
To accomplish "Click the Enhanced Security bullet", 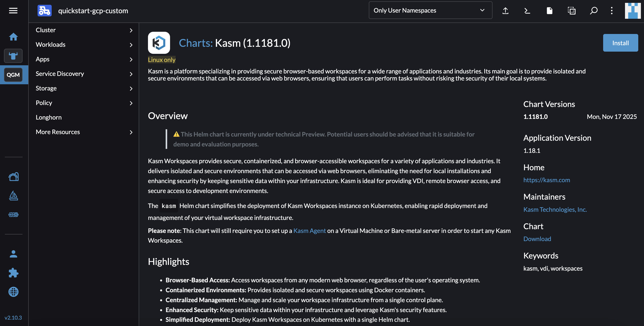I will pos(306,310).
